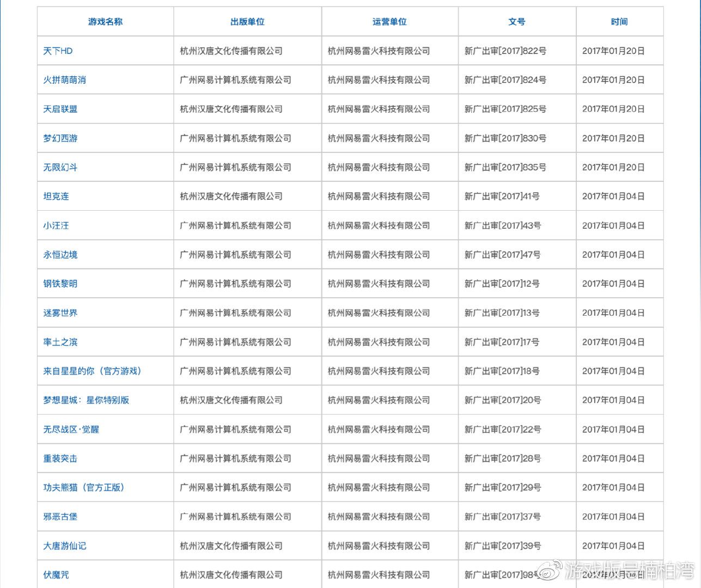Select 新广出审[2017]22号 cell
Screen dimensions: 701x588
[517, 430]
